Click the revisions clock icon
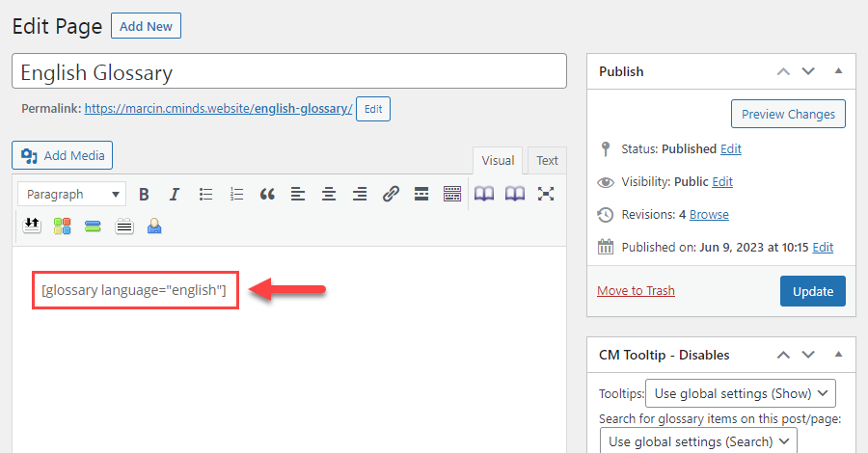This screenshot has height=453, width=868. click(606, 215)
